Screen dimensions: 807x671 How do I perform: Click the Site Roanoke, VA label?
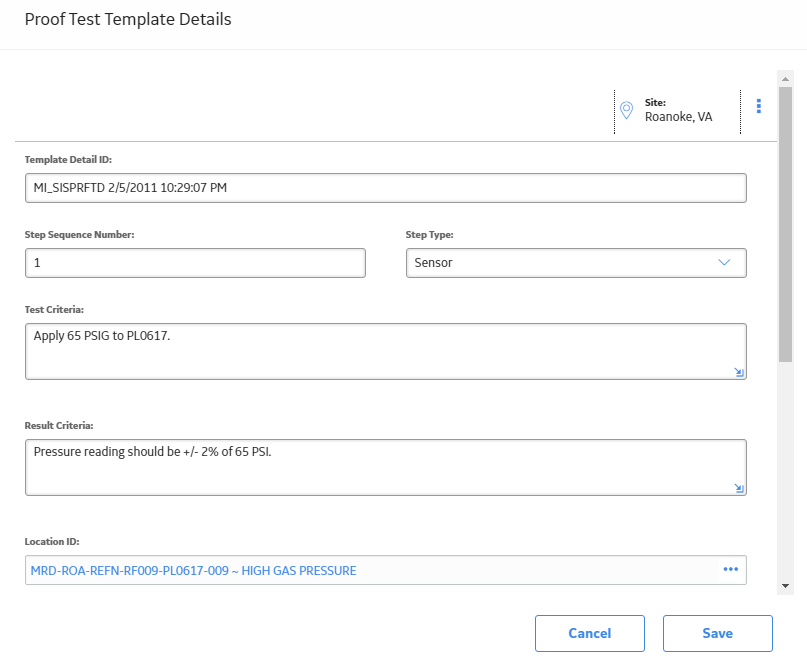pos(678,110)
